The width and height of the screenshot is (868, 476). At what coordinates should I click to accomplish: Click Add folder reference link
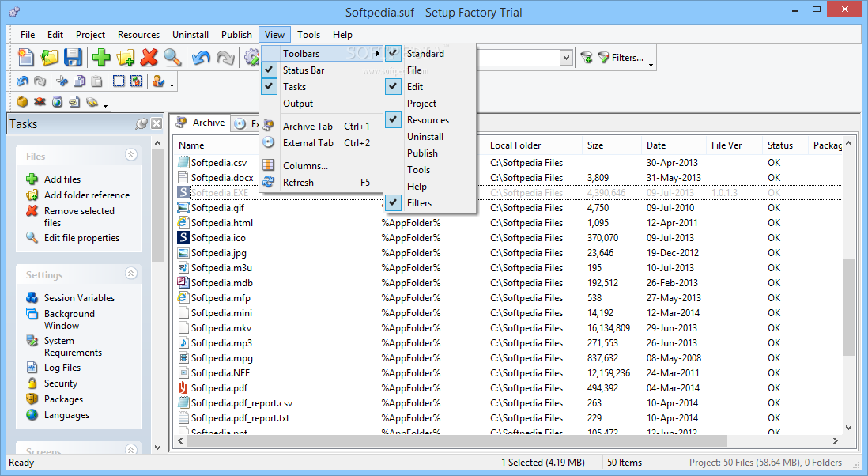point(87,195)
